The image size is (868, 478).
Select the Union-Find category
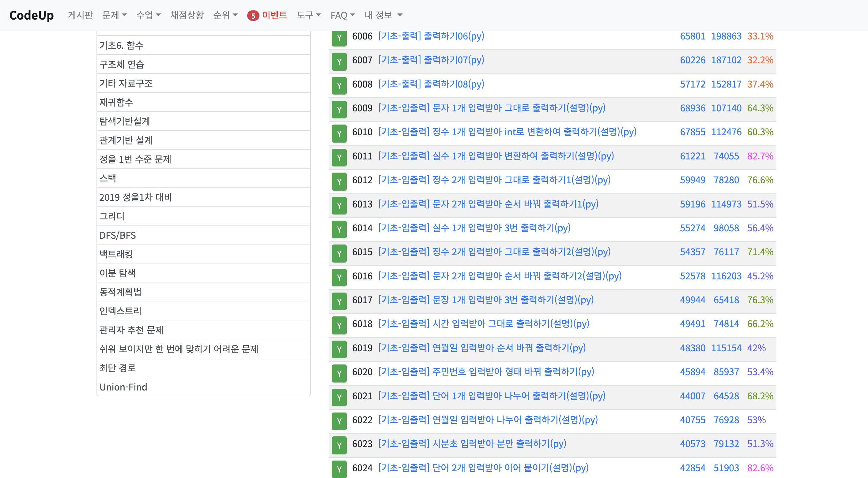203,387
